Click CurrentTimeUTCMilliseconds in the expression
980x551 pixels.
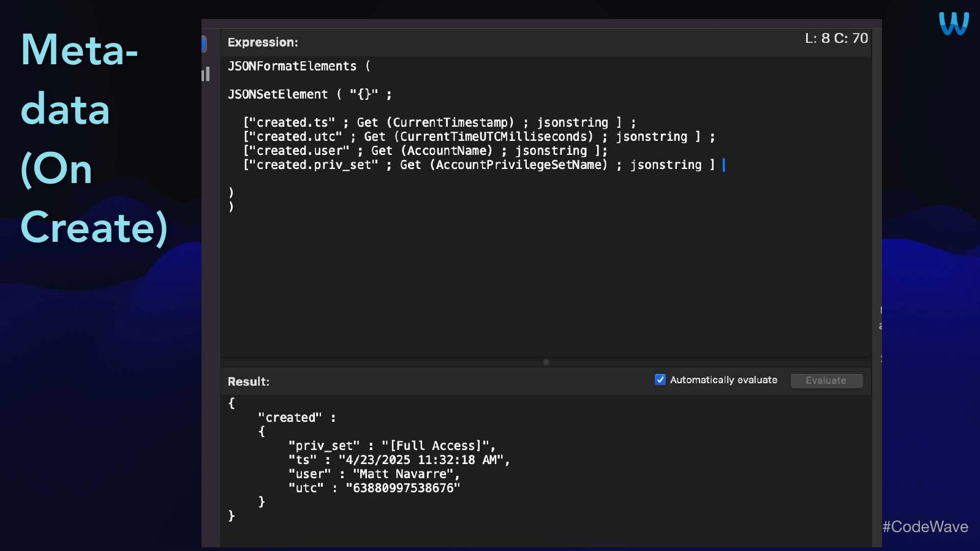point(494,137)
